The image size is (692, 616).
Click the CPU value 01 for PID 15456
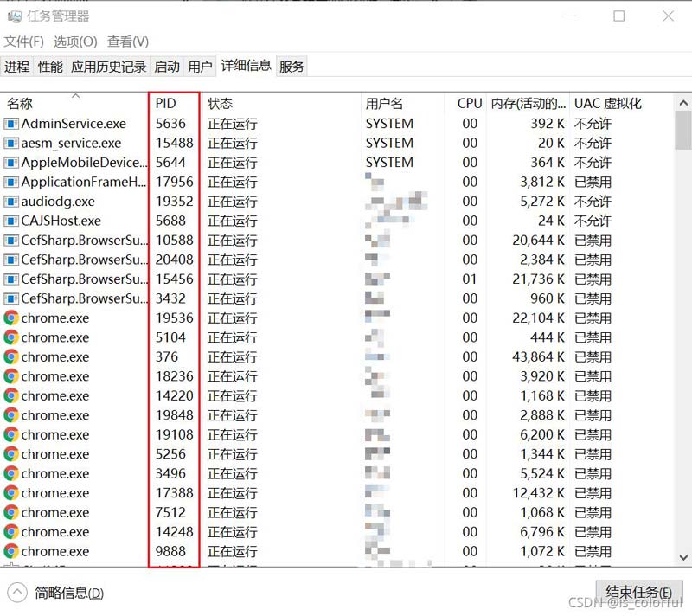tap(470, 279)
